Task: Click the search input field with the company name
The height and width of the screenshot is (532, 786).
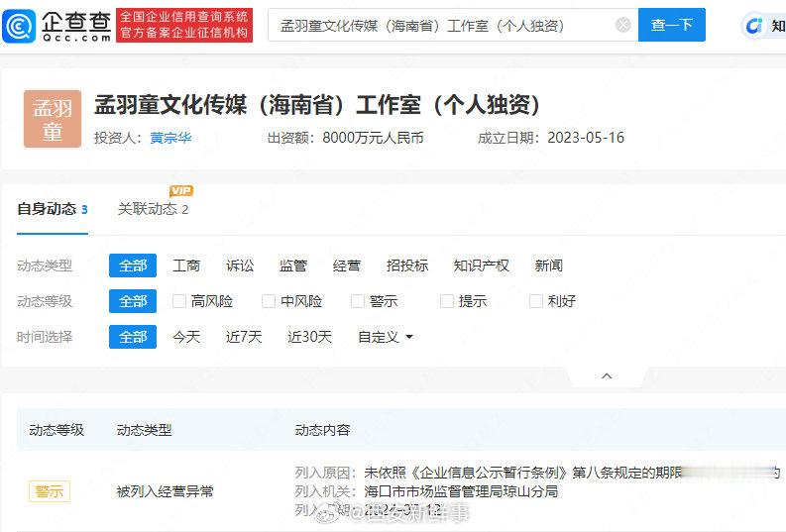Action: point(453,25)
